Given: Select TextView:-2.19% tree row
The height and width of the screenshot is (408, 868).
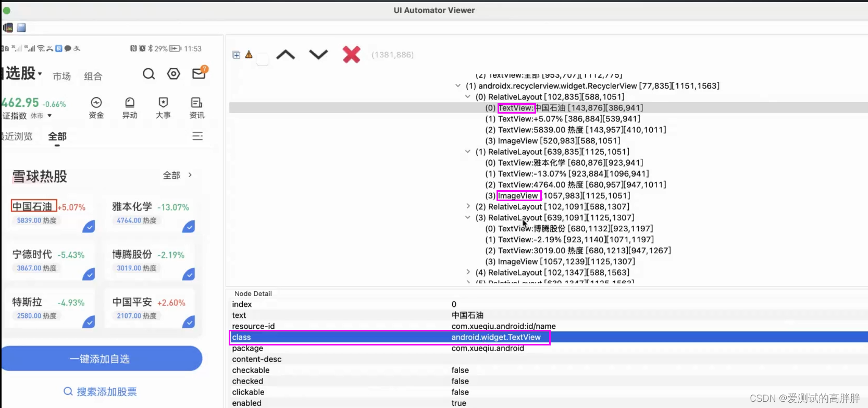Looking at the screenshot, I should click(569, 239).
